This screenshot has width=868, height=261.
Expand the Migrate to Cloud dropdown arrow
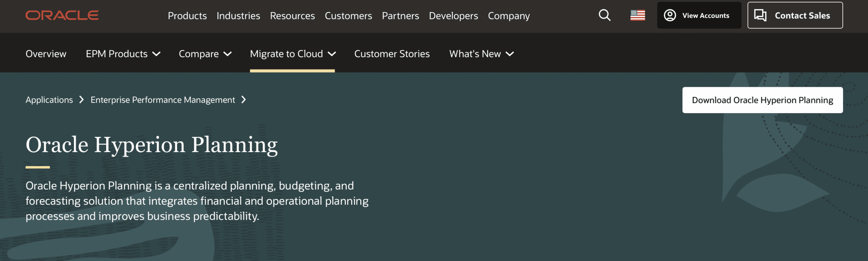click(x=332, y=54)
